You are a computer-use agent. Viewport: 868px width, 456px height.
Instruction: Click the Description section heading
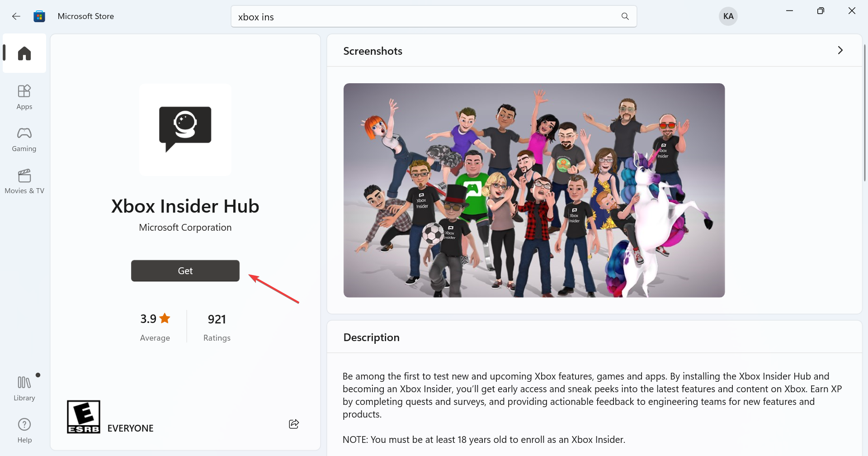pos(371,337)
